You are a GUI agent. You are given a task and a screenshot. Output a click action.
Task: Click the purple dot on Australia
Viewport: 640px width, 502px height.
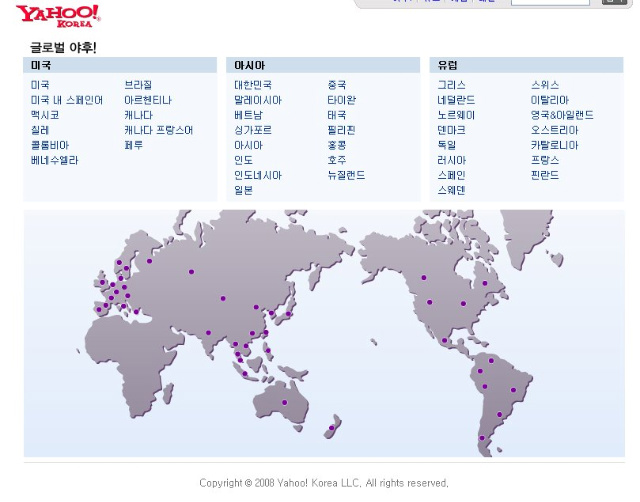click(x=284, y=403)
